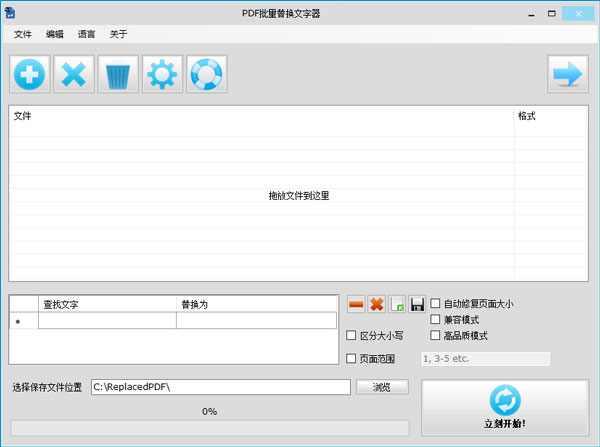600x447 pixels.
Task: Click the trash can clear list icon
Action: (x=118, y=74)
